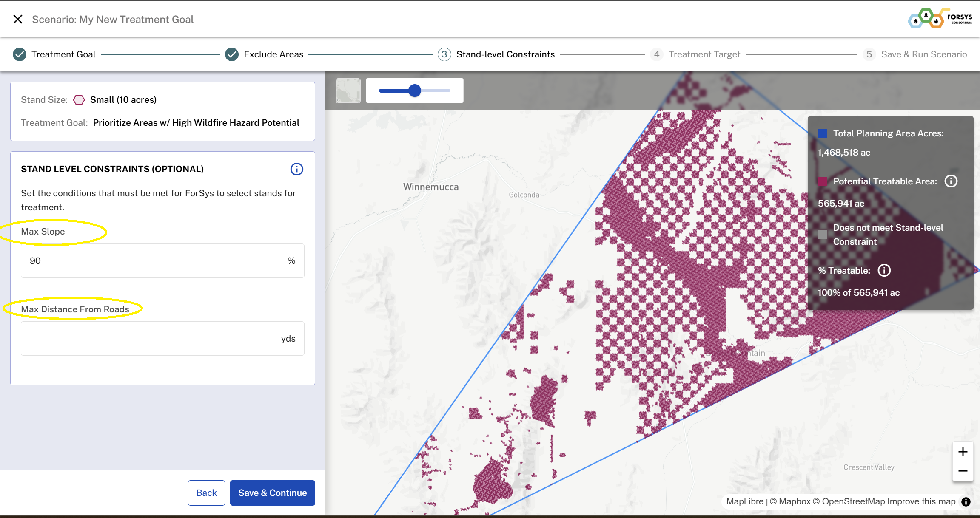
Task: Select Stand-level Constraints step
Action: tap(505, 54)
